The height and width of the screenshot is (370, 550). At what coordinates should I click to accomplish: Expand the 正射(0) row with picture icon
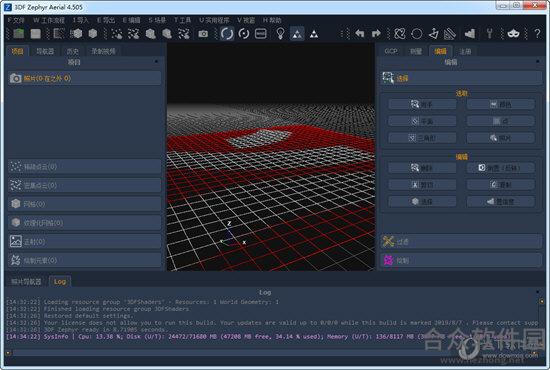pos(85,241)
